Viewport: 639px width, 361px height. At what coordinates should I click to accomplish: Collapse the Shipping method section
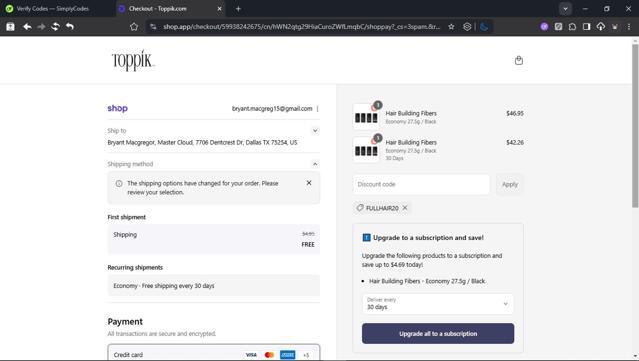pos(315,164)
